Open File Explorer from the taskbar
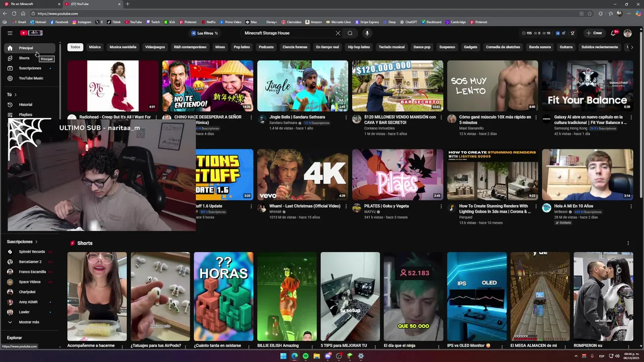Screen dimensions: 644x362 click(x=316, y=356)
